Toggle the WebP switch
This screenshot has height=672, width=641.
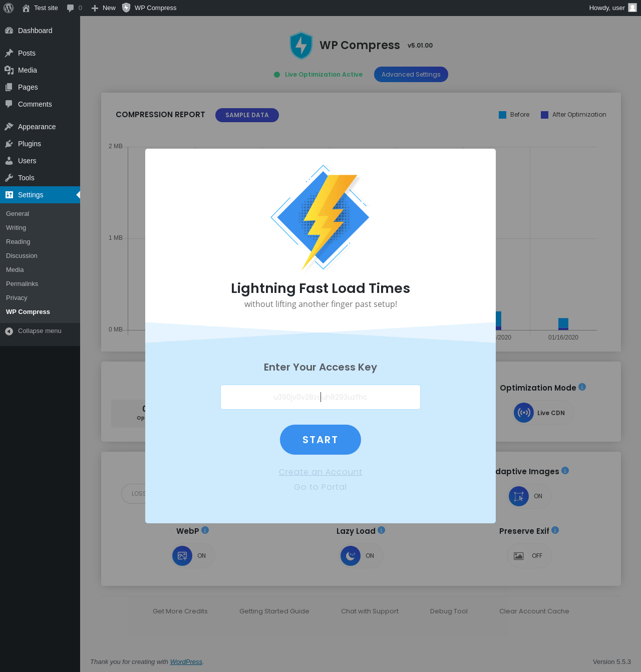click(x=193, y=556)
